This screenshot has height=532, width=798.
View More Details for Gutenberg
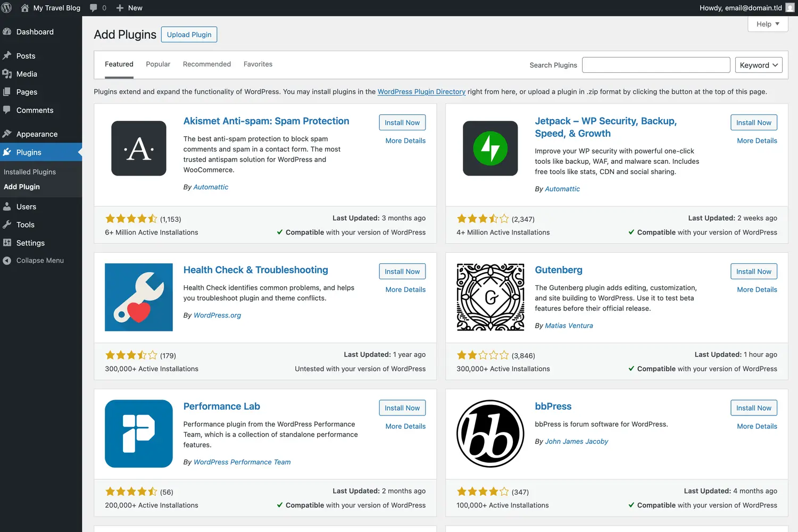point(757,290)
